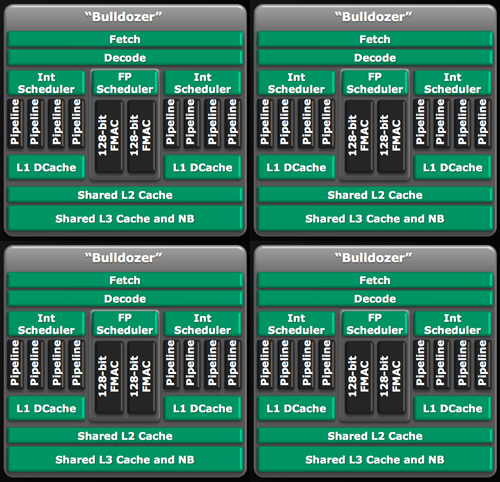This screenshot has height=482, width=500.
Task: Click right Int Scheduler in lower-left module
Action: [203, 324]
